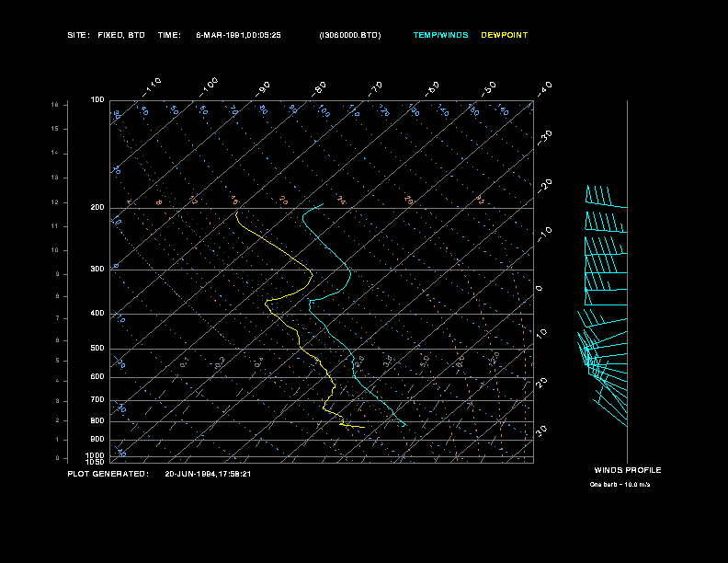Click the yellow DEWPOINT legend label
The image size is (728, 563).
tap(505, 35)
